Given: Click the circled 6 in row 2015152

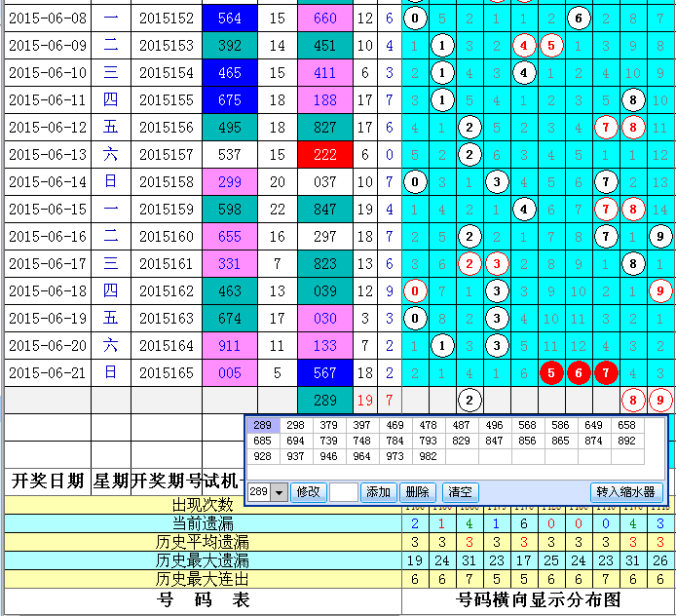Looking at the screenshot, I should 579,19.
